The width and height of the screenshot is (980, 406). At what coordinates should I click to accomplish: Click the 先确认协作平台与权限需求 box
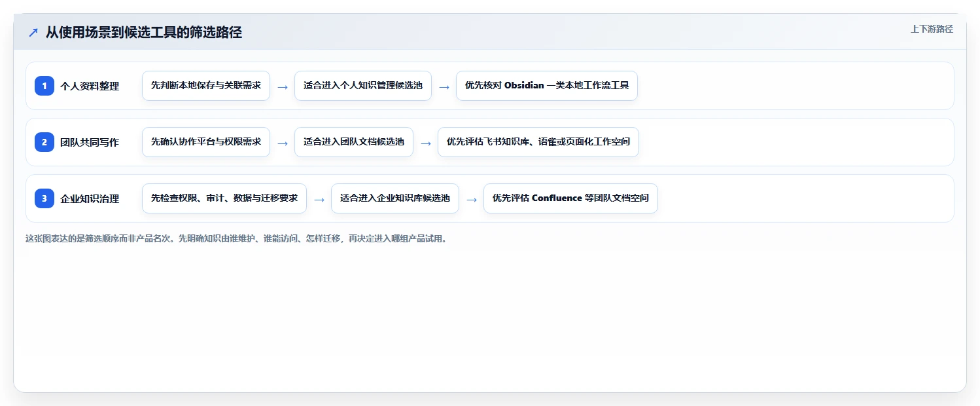pos(206,142)
